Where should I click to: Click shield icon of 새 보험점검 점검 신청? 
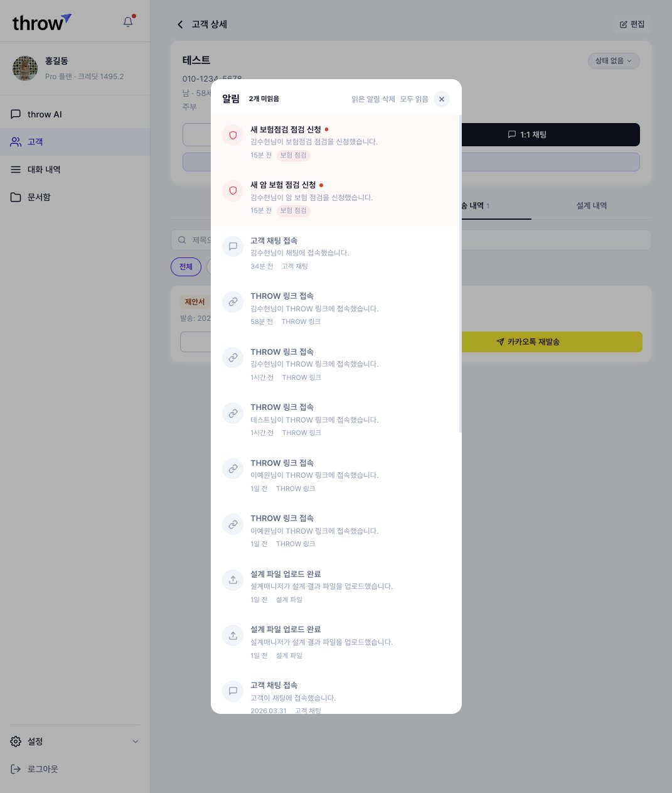(x=233, y=135)
